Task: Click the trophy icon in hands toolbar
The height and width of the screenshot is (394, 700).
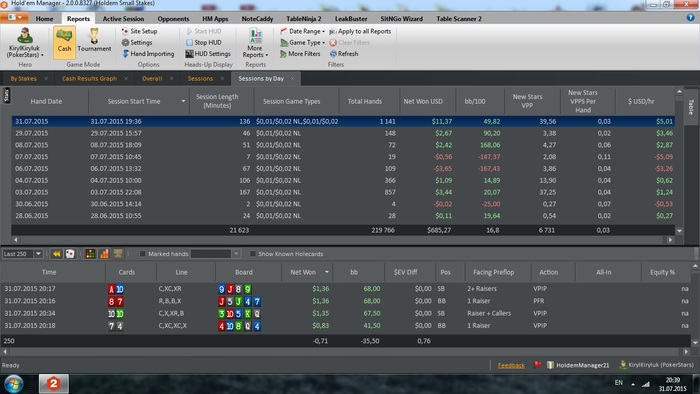Action: click(118, 254)
